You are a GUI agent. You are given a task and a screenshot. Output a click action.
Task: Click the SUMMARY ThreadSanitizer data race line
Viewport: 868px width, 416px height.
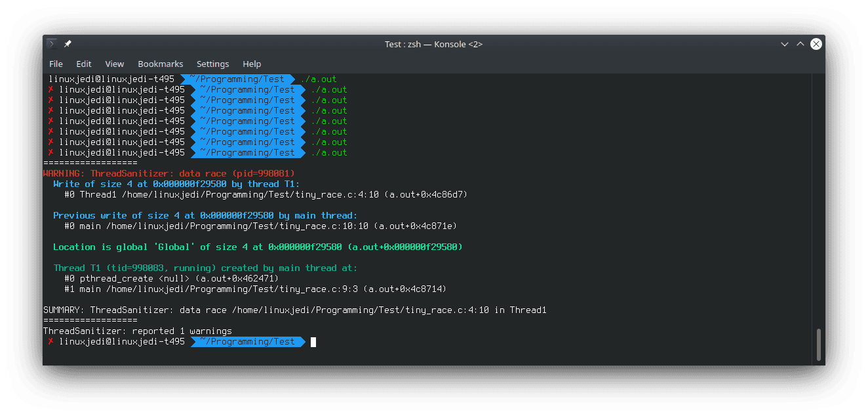click(295, 310)
